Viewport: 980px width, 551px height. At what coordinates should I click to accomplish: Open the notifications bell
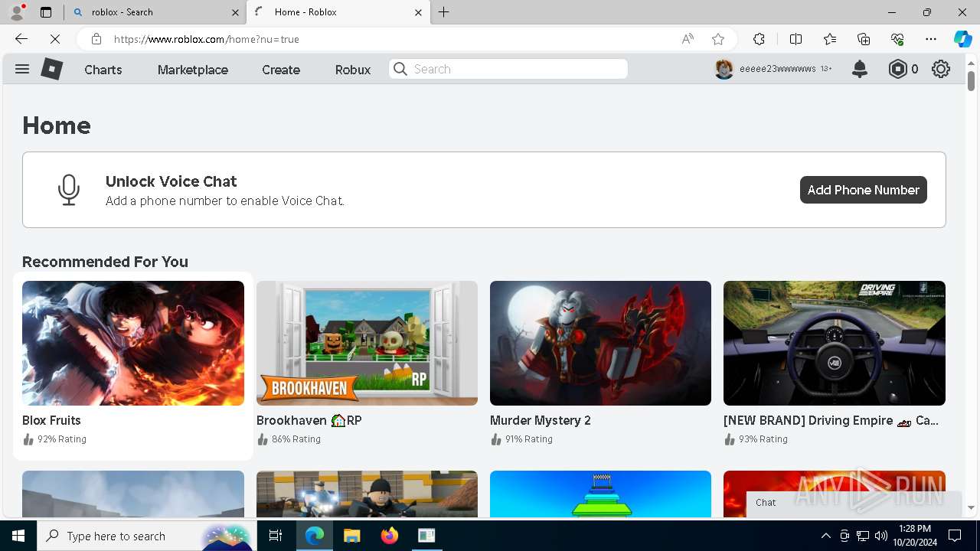click(x=860, y=69)
